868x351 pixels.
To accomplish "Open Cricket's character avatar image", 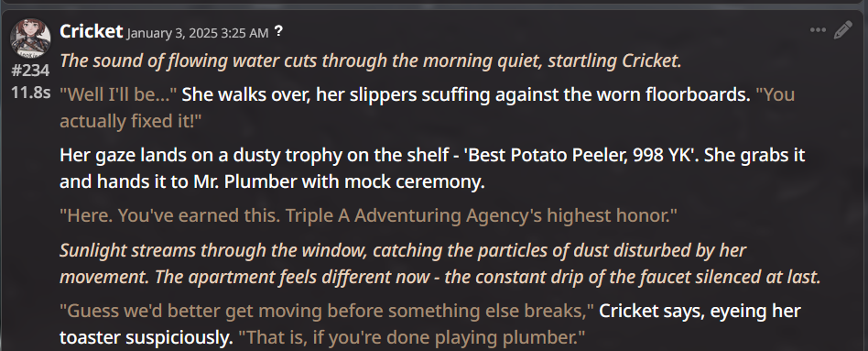I will [30, 38].
